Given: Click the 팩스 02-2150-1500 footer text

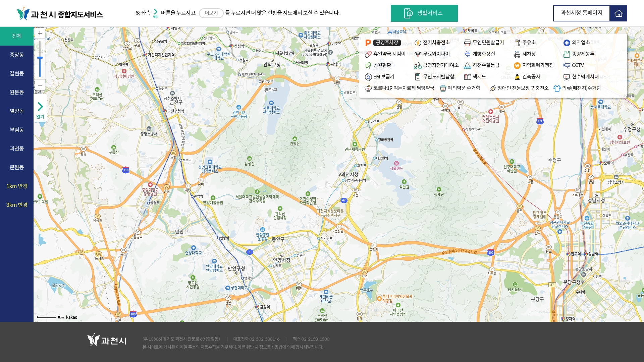Looking at the screenshot, I should pyautogui.click(x=311, y=339).
